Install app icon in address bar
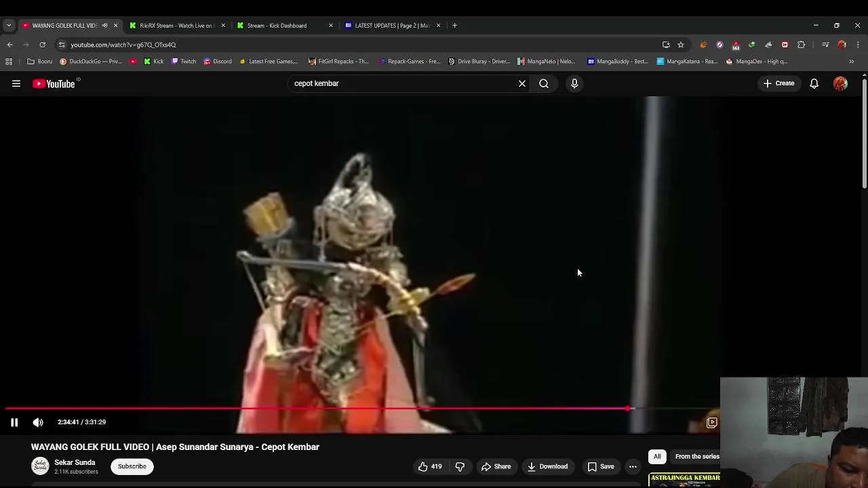Image resolution: width=868 pixels, height=488 pixels. (x=666, y=45)
